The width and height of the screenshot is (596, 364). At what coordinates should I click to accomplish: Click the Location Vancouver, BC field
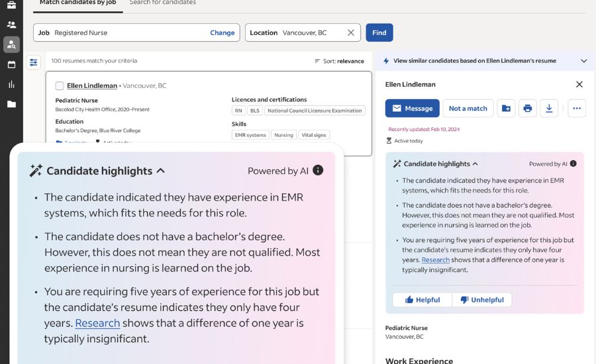(x=303, y=32)
